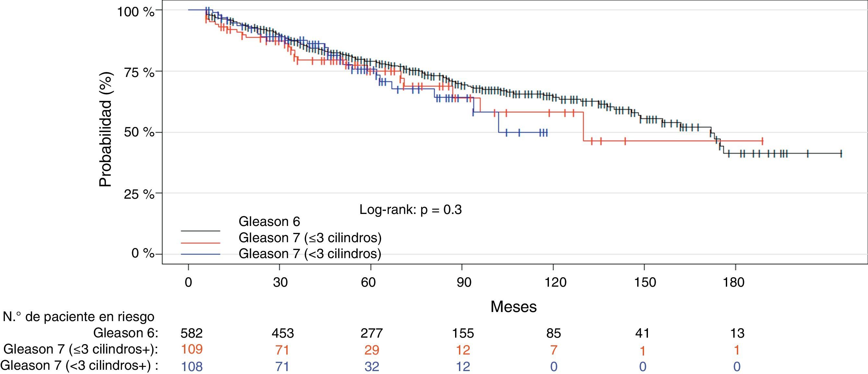Click the "N.° de paciente en riesgo" heading
Screen dimensions: 868x374
click(x=79, y=317)
